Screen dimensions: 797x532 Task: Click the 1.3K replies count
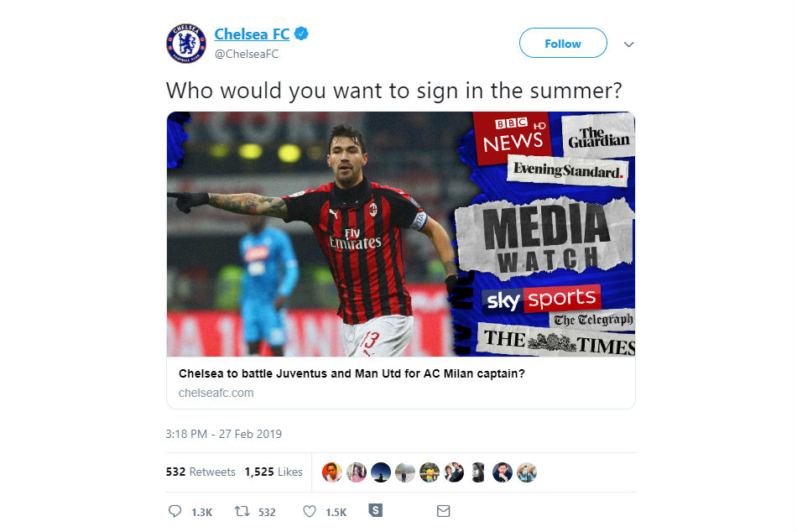click(202, 512)
